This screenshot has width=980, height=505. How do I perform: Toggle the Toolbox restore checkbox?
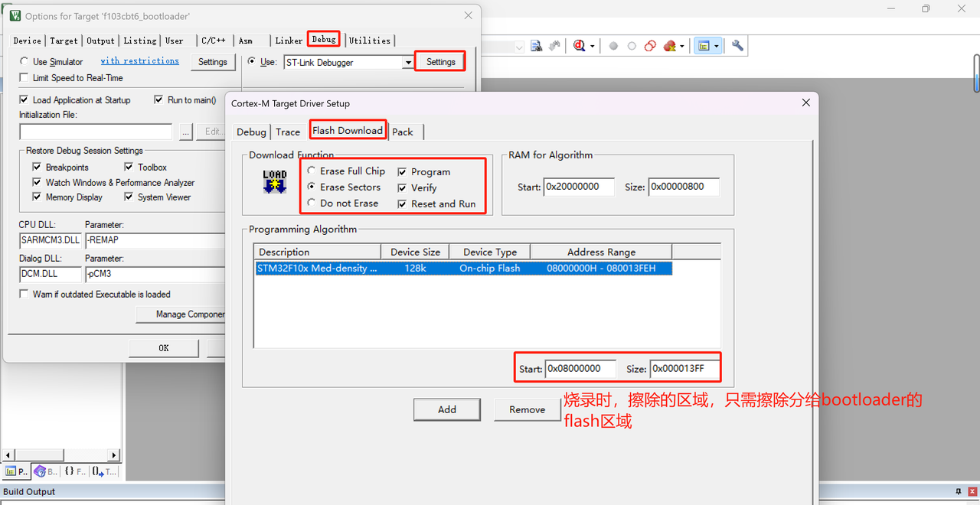point(129,168)
